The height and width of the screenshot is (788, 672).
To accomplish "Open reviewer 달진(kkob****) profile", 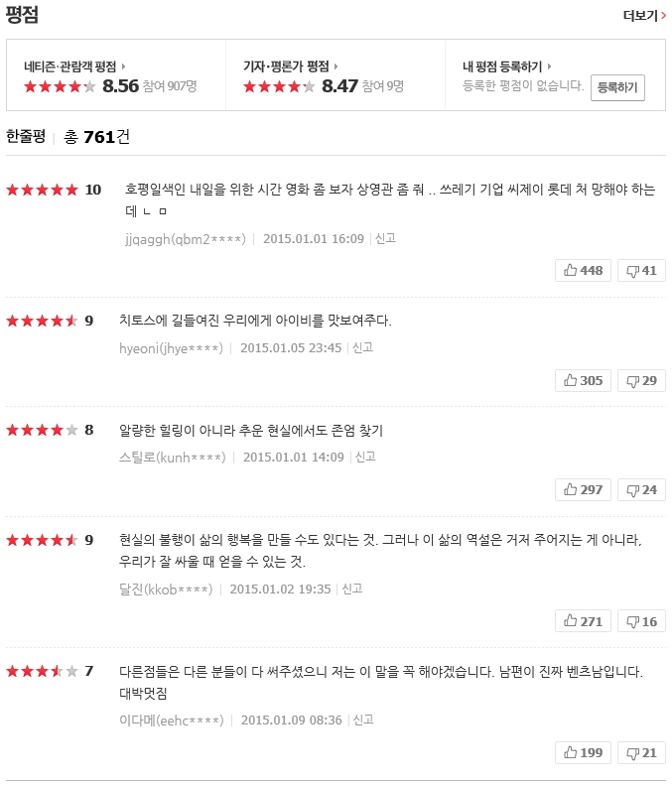I will 165,589.
